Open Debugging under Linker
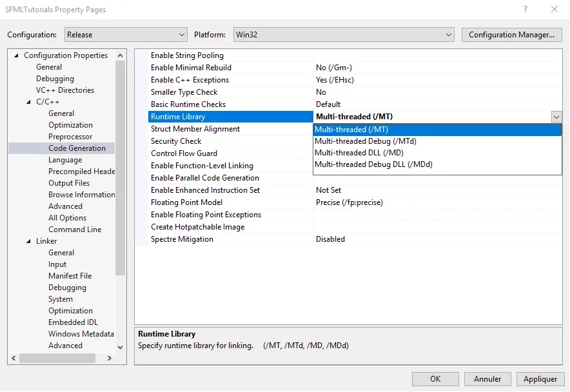Viewport: 570px width, 392px height. point(67,288)
